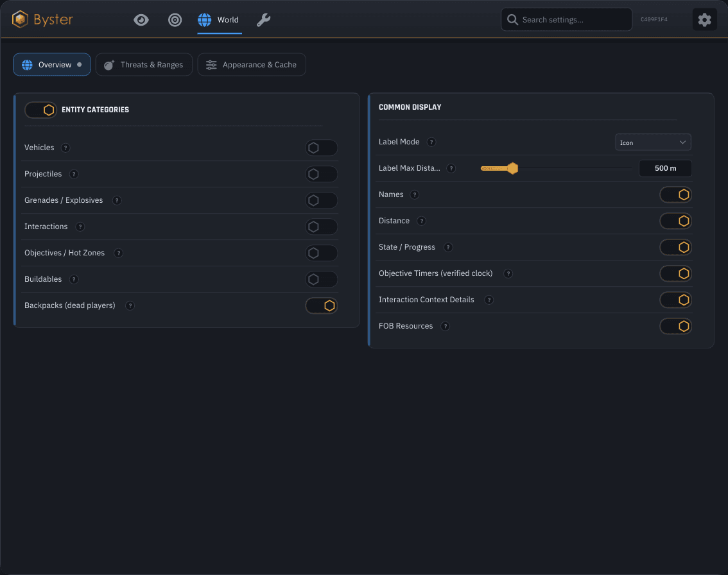Disable the Names toggle
Screen dimensions: 728x575
(x=675, y=194)
